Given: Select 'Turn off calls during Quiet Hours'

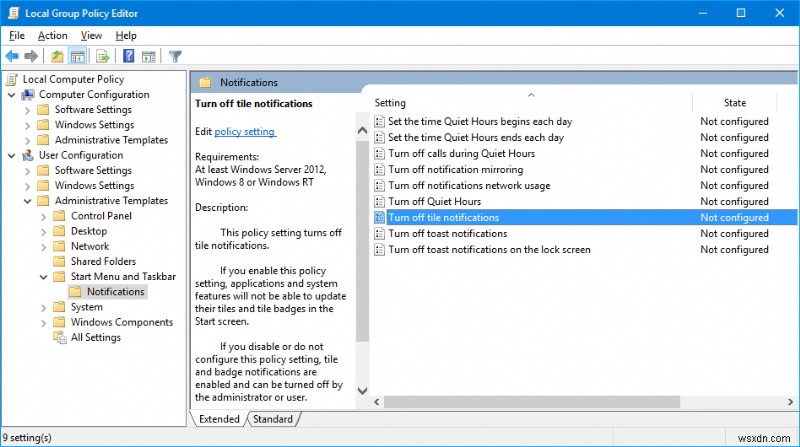Looking at the screenshot, I should (x=462, y=154).
